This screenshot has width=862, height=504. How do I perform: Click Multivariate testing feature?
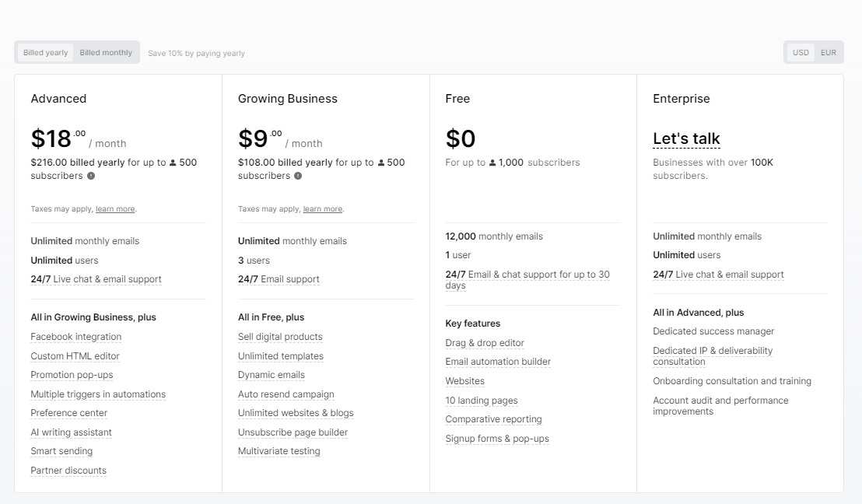[x=279, y=451]
